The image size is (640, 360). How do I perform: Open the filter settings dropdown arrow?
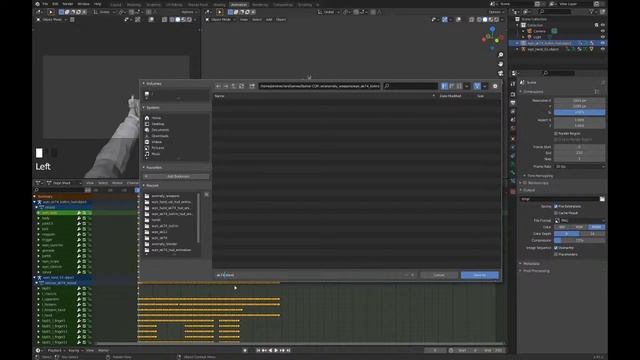coord(484,86)
